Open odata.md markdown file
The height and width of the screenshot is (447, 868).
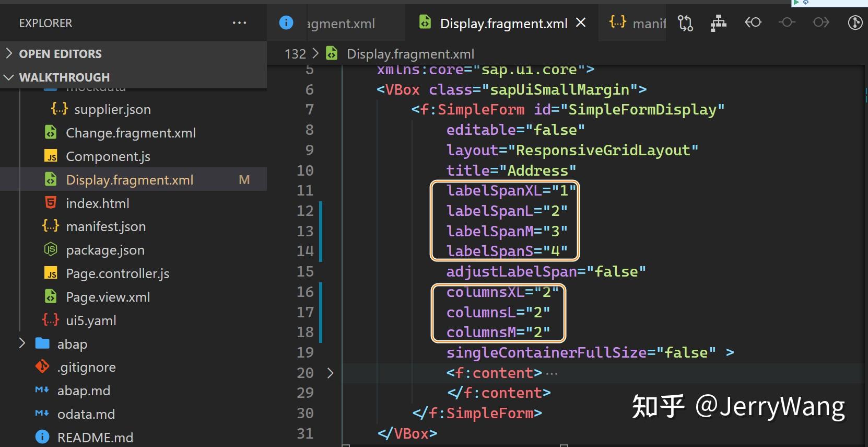[86, 414]
